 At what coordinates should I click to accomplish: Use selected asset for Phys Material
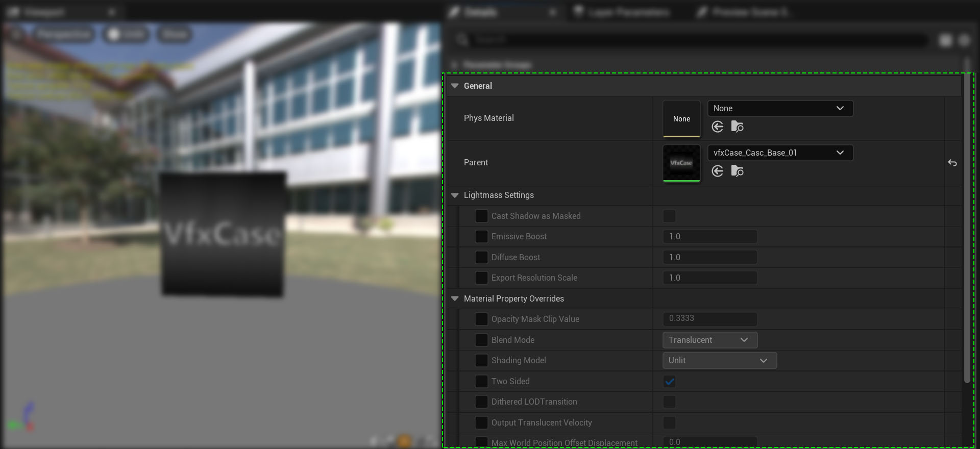(x=717, y=127)
